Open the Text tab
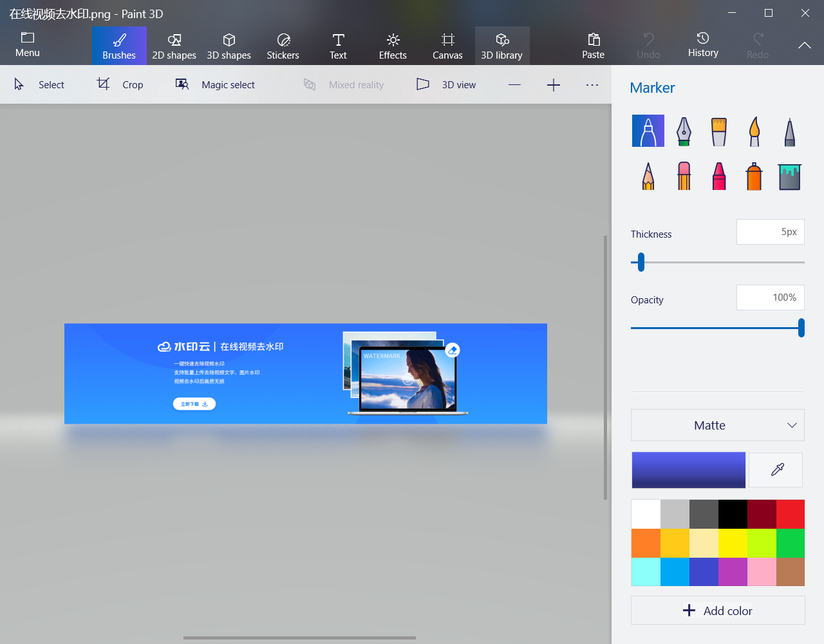This screenshot has height=644, width=824. (x=338, y=46)
